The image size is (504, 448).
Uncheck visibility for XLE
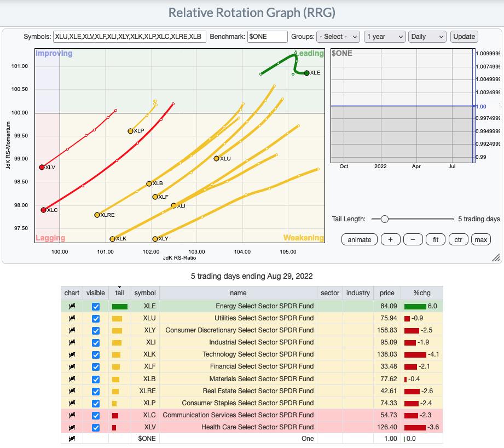pos(95,307)
